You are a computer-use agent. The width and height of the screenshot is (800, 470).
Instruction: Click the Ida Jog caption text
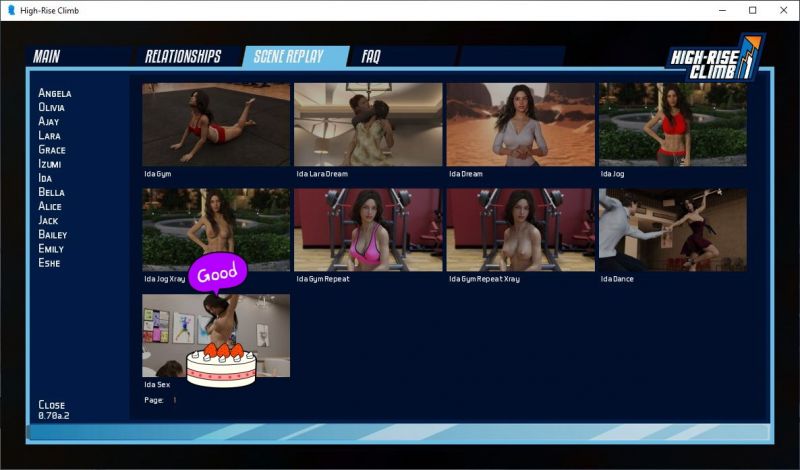click(612, 174)
